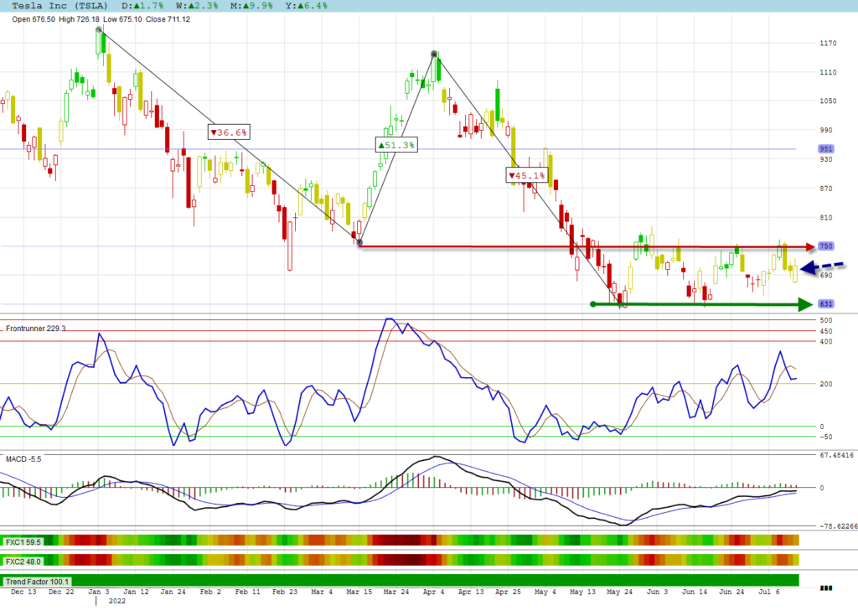
Task: Click the 1170 price axis label
Action: click(828, 44)
